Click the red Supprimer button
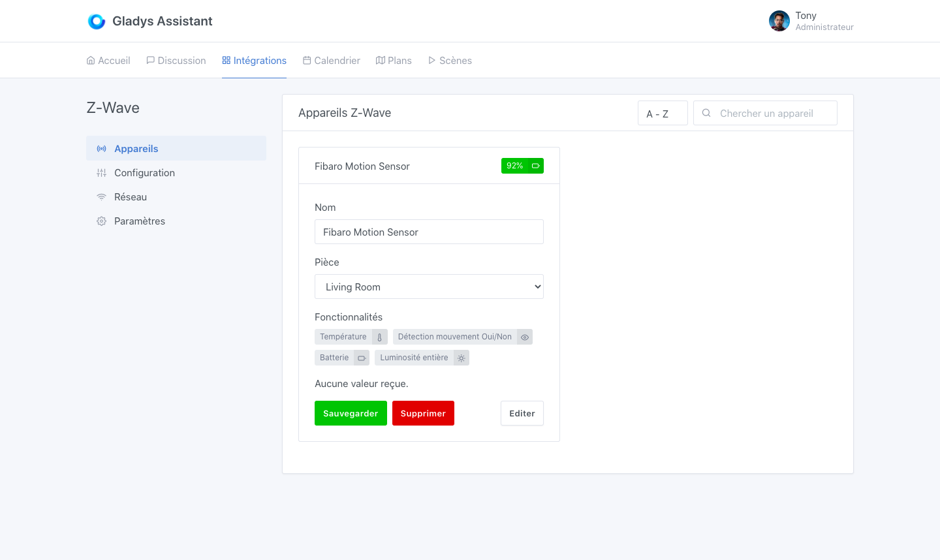Image resolution: width=940 pixels, height=560 pixels. [423, 413]
